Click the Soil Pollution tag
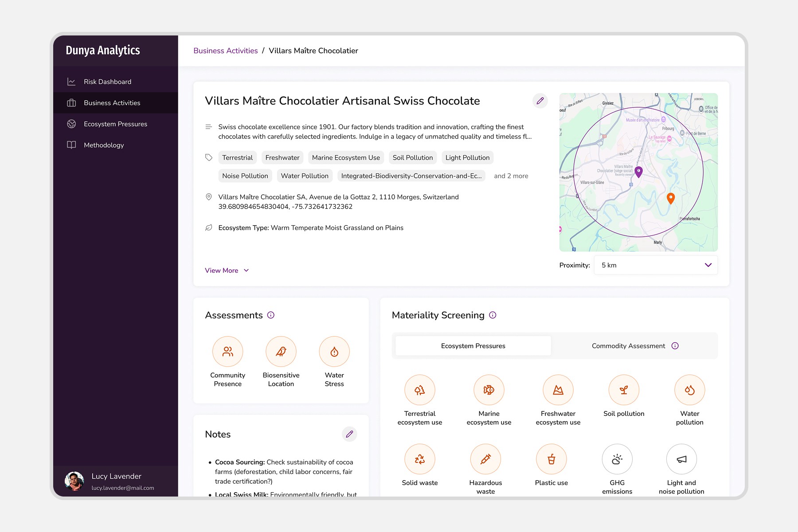Viewport: 798px width, 532px height. (x=413, y=157)
